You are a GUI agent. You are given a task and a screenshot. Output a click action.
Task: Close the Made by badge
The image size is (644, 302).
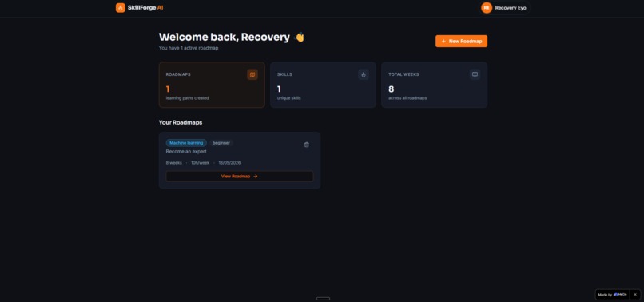coord(635,295)
